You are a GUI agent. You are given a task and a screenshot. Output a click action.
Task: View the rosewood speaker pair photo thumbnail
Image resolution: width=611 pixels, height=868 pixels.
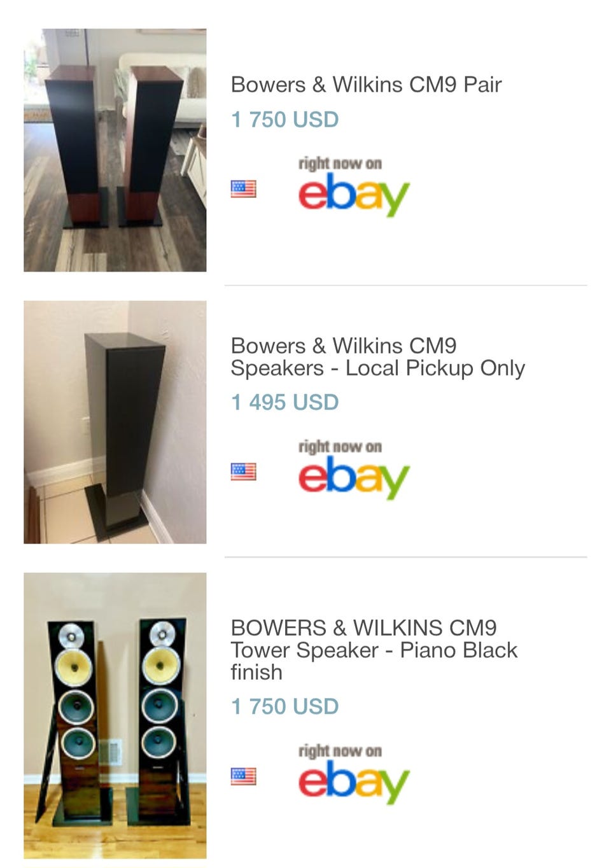click(x=115, y=150)
